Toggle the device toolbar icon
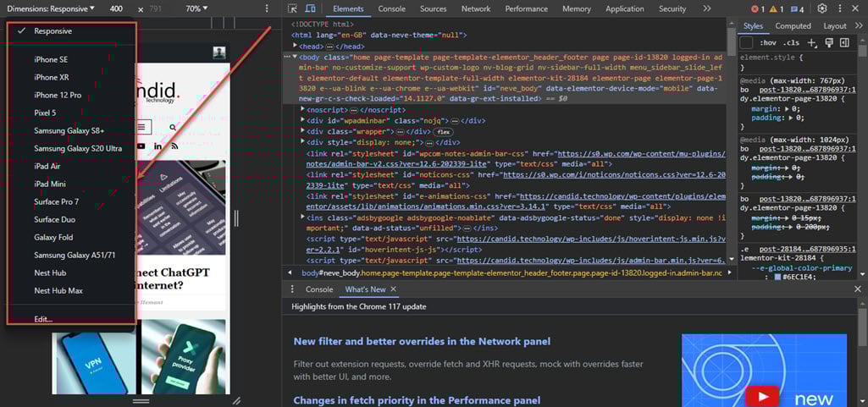The image size is (868, 407). point(310,8)
